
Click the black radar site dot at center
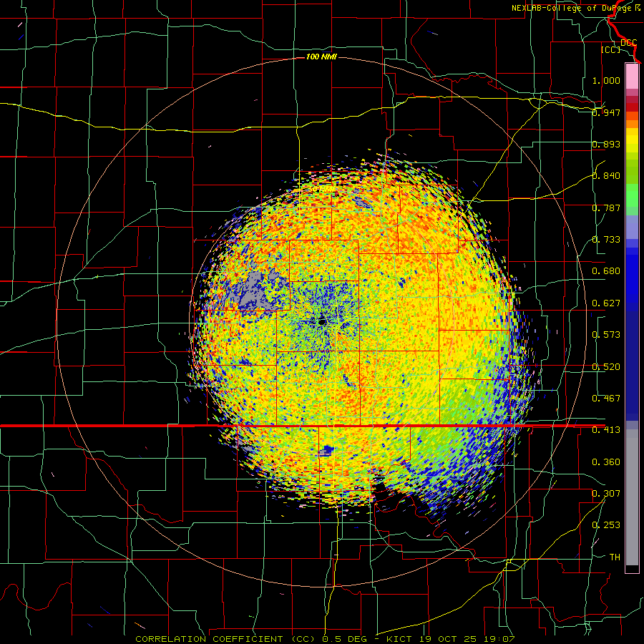click(x=322, y=322)
